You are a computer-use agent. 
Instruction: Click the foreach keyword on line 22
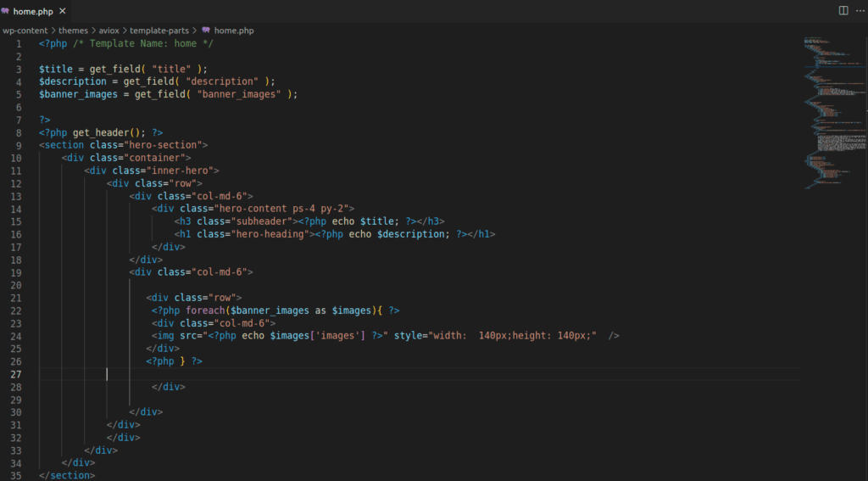pos(203,310)
